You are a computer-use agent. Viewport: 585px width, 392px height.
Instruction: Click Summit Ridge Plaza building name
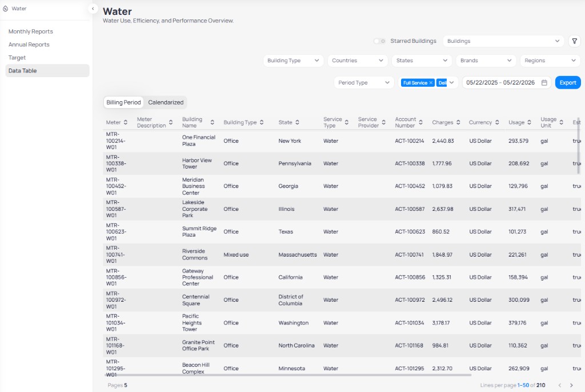(199, 232)
